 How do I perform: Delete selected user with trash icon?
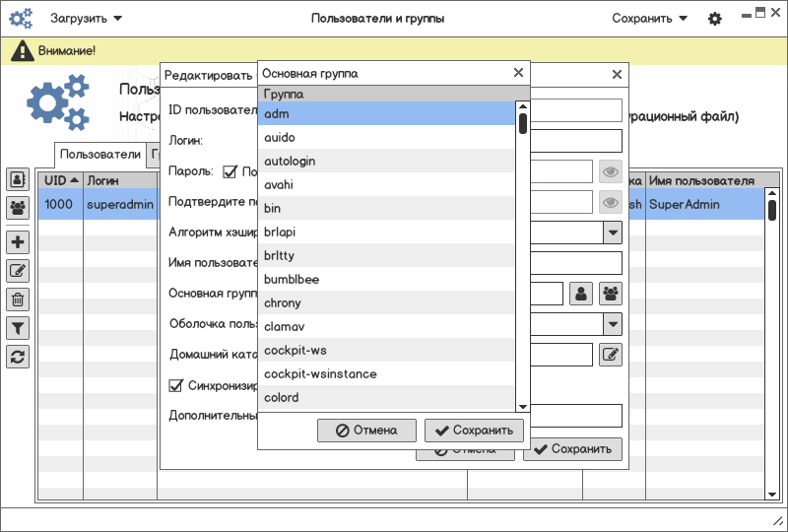click(18, 299)
